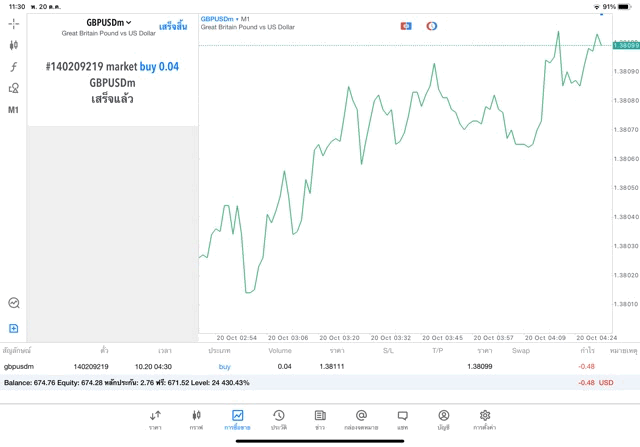Screen dimensions: 640x447
Task: Click the Volume column header
Action: 280,351
